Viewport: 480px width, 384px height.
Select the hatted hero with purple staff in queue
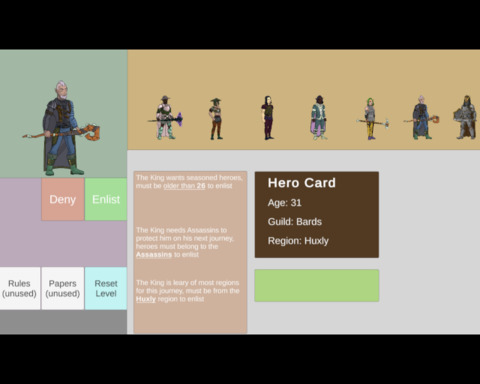[166, 118]
